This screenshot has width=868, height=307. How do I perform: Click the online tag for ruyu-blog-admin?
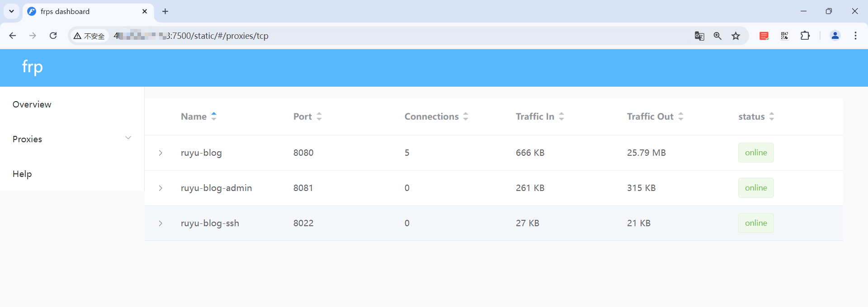(x=756, y=188)
